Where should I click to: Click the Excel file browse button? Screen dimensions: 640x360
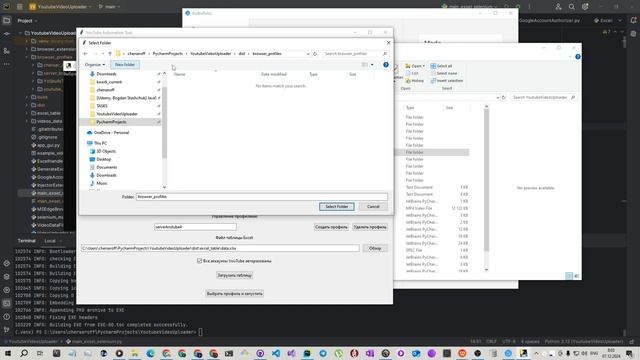click(375, 248)
